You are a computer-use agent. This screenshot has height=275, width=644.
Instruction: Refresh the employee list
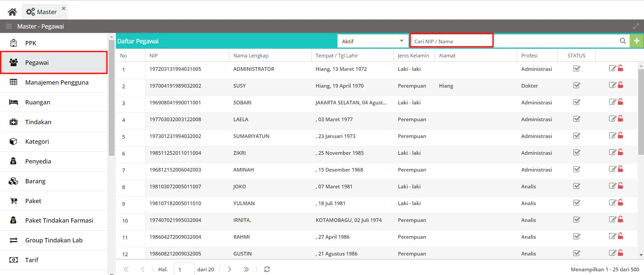pyautogui.click(x=267, y=269)
